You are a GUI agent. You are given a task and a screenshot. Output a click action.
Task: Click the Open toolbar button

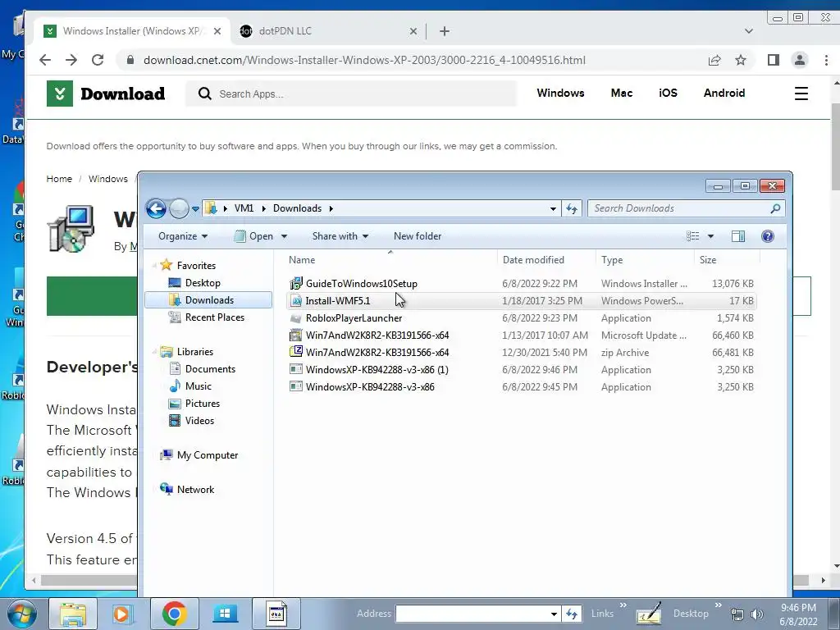254,236
